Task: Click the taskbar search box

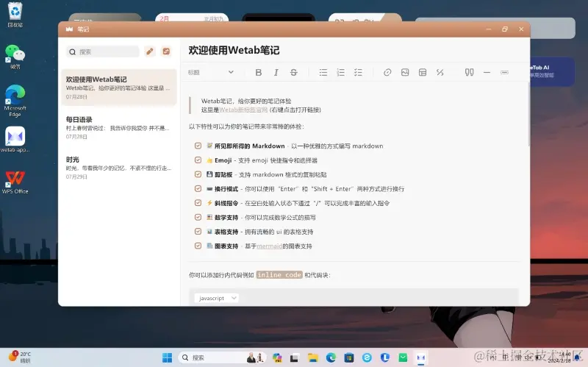Action: 222,357
